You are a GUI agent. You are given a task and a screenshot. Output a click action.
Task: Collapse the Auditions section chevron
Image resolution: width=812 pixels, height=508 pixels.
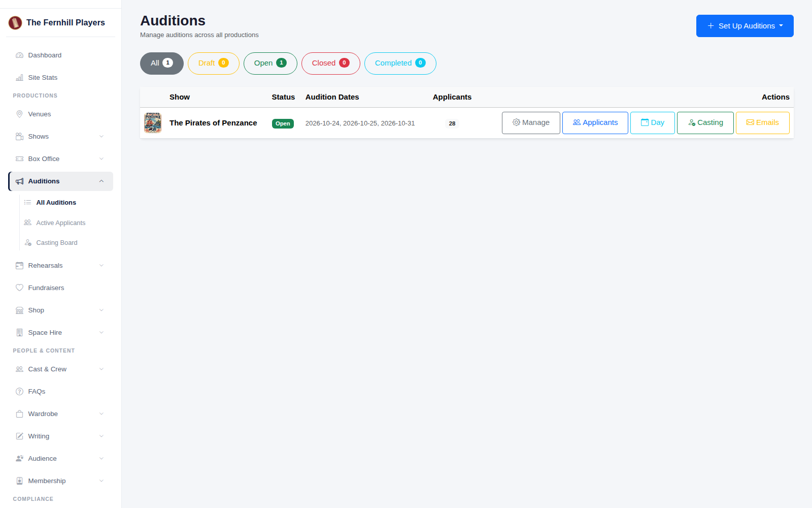click(x=101, y=181)
